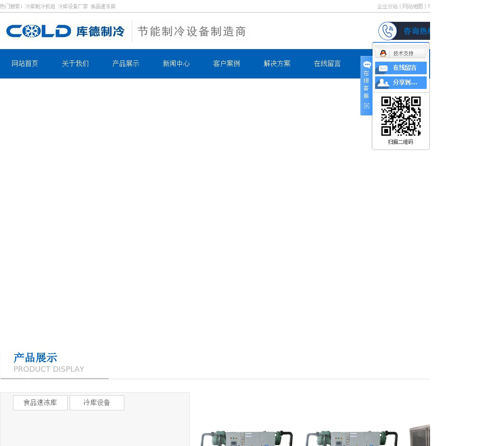Click the 扫描二维码 caption
The image size is (504, 446).
401,142
